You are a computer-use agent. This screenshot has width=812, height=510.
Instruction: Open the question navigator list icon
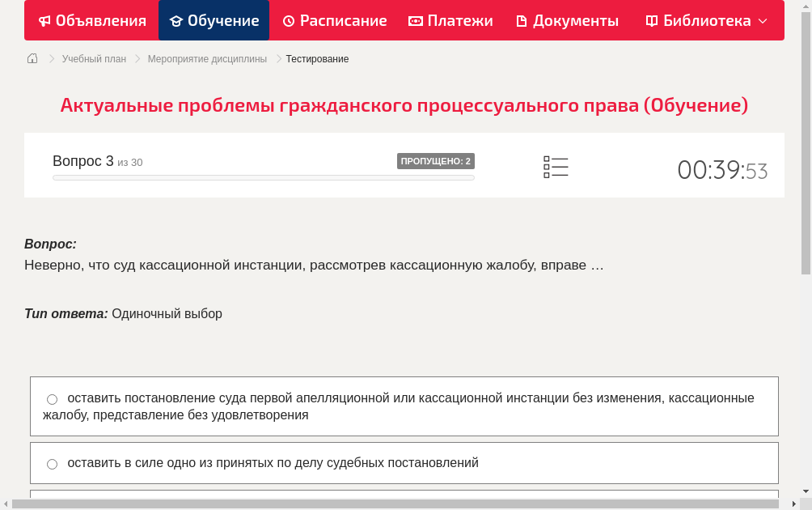(x=556, y=166)
